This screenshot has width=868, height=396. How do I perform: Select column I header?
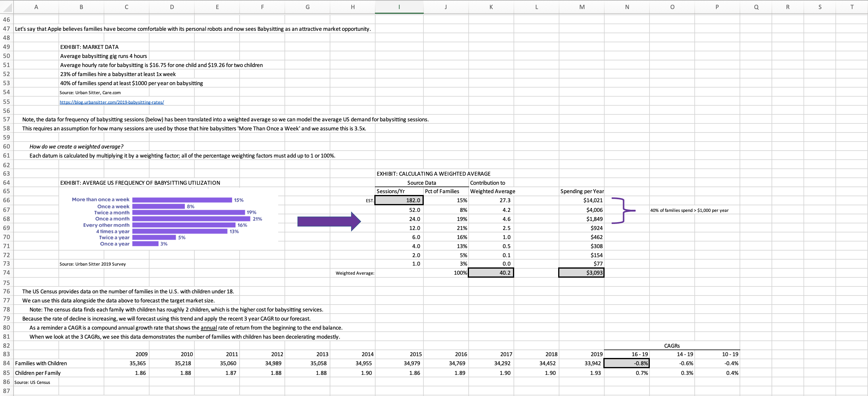399,7
